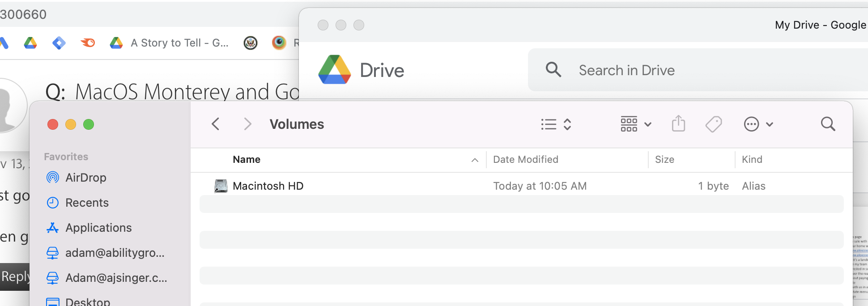Open Recents in the sidebar
This screenshot has width=868, height=306.
click(87, 203)
